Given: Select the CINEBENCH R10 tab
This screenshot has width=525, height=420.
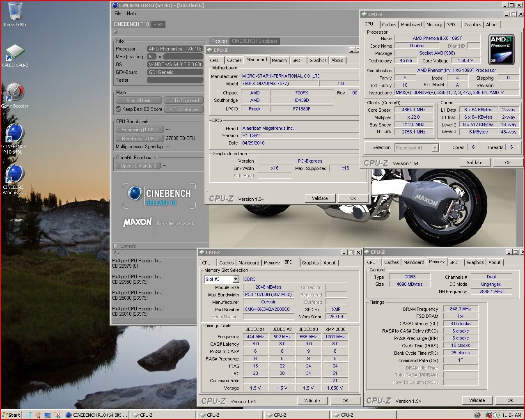Looking at the screenshot, I should [131, 24].
